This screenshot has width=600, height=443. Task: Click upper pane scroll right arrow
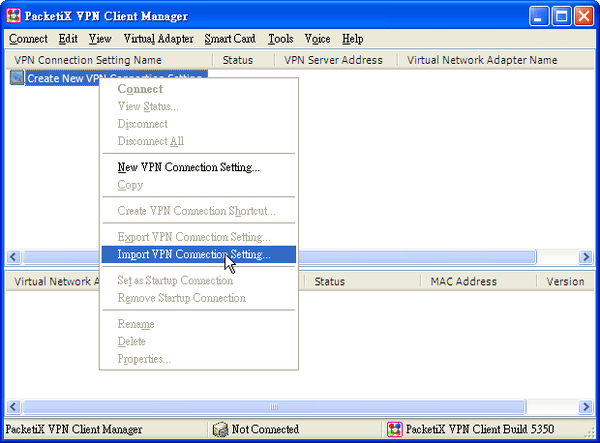point(586,257)
